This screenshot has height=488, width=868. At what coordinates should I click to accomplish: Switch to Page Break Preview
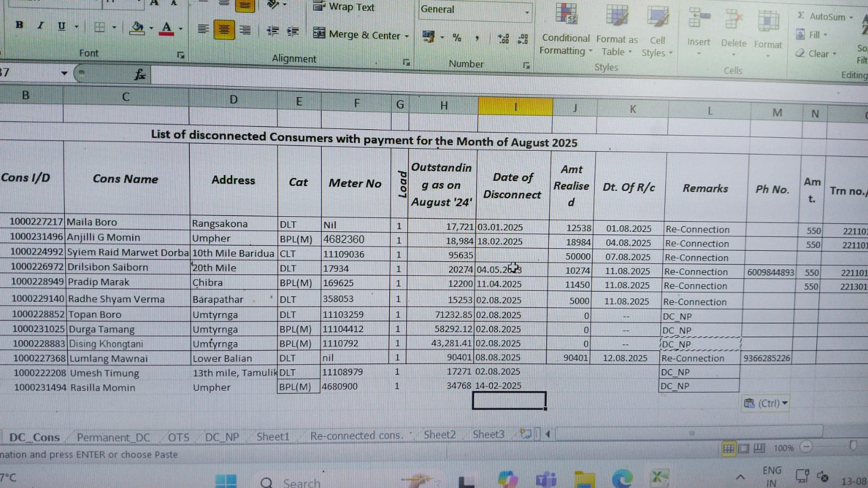pos(759,448)
